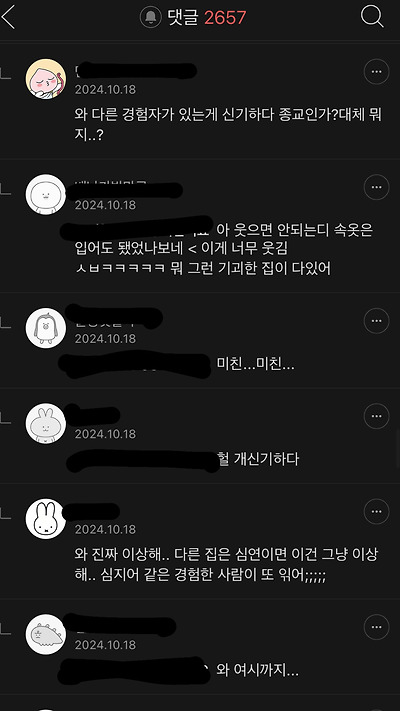Open more options for the peach avatar comment
The width and height of the screenshot is (400, 711).
pos(376,72)
